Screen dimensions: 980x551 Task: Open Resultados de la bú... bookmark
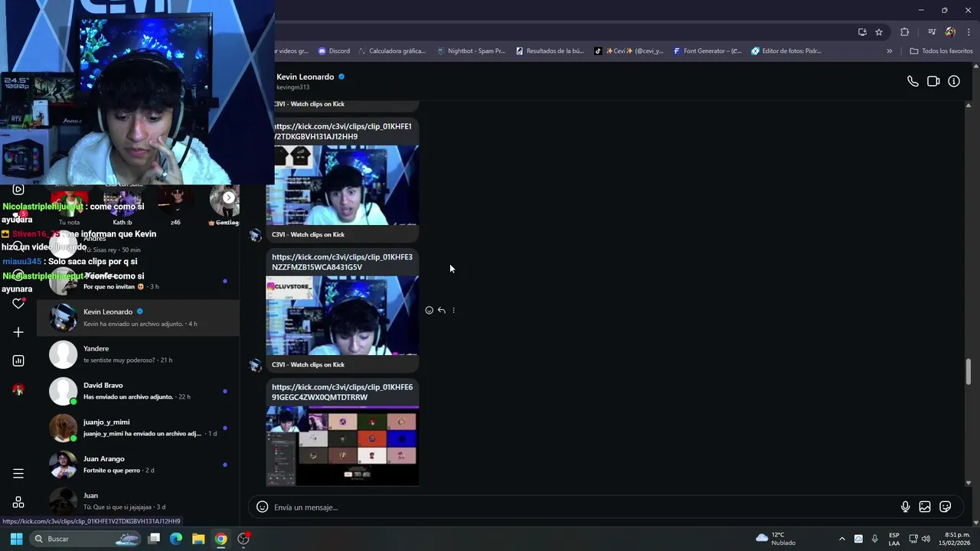550,51
